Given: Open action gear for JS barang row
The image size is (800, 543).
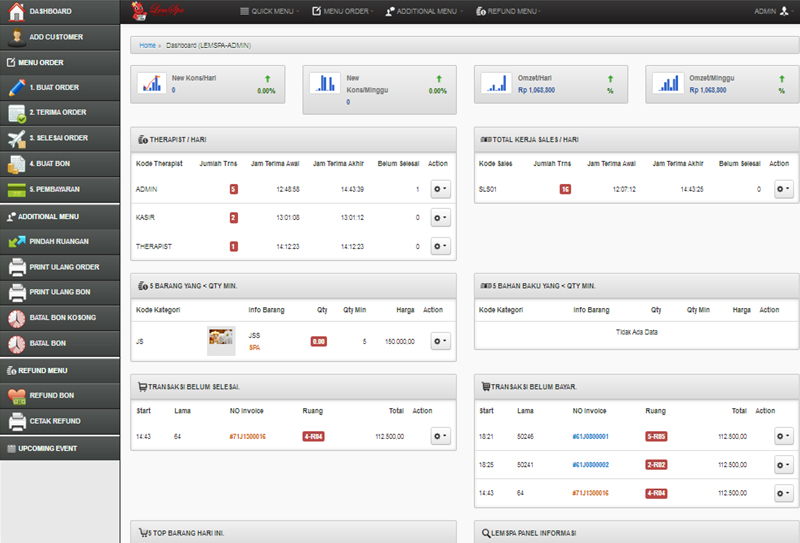Looking at the screenshot, I should coord(440,341).
